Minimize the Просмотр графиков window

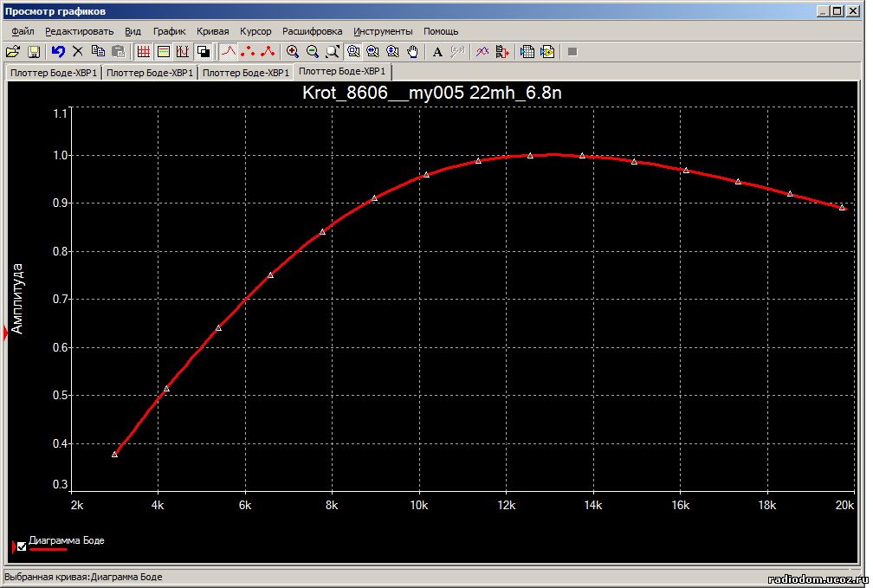[824, 11]
